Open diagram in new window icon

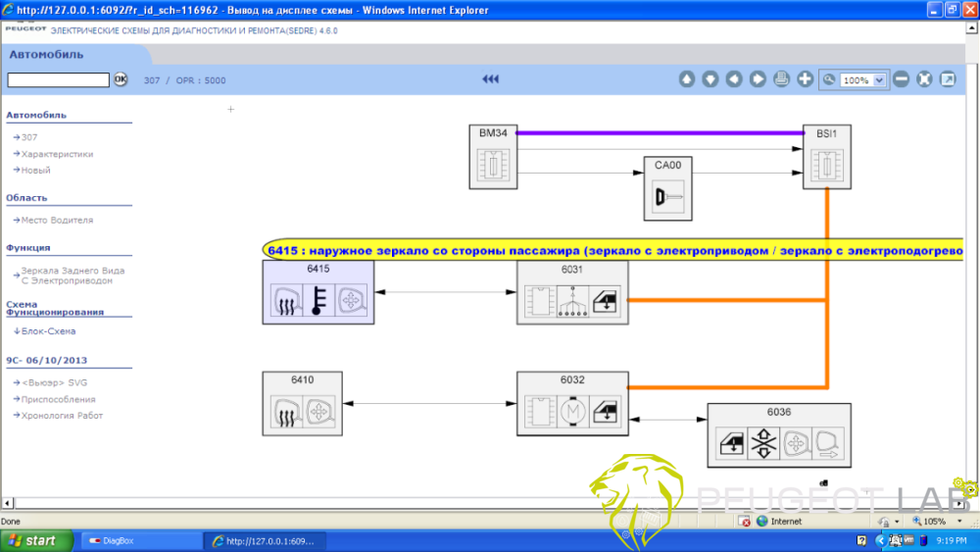tap(948, 79)
